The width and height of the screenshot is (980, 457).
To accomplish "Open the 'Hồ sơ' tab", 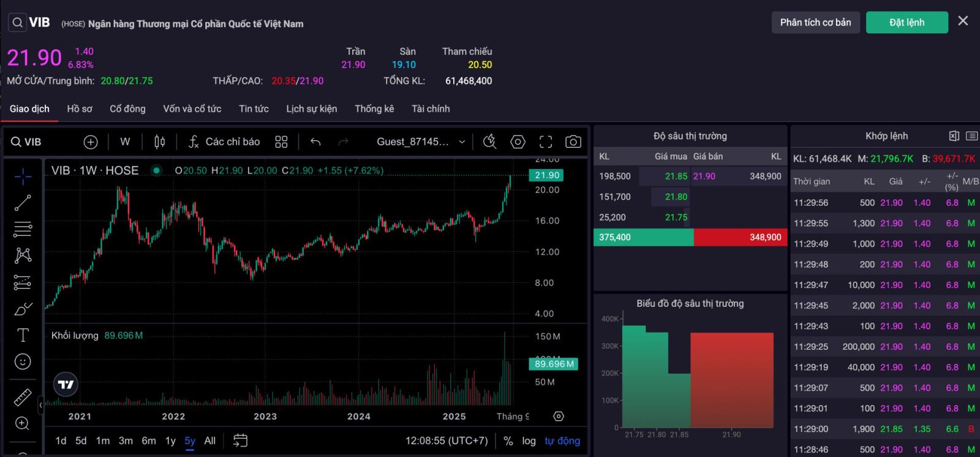I will [x=80, y=108].
